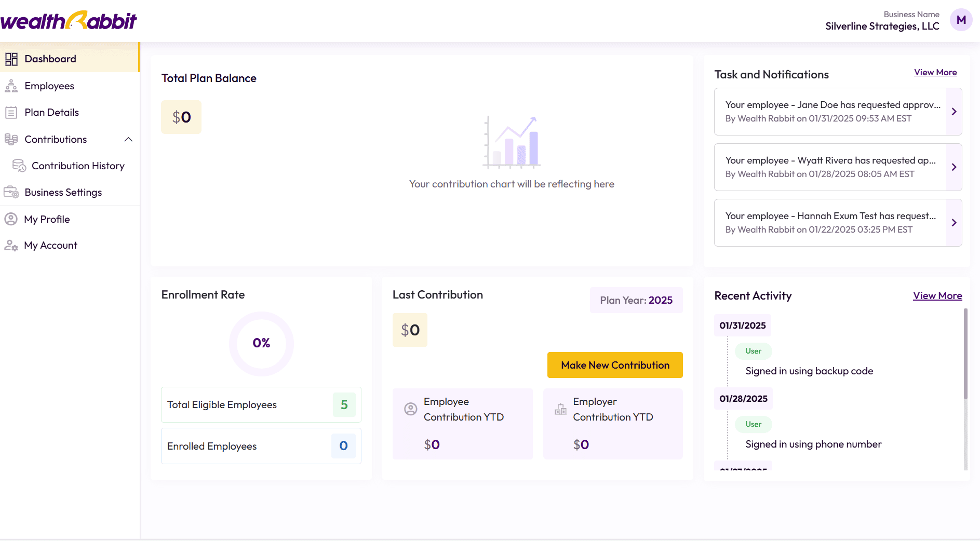Screen dimensions: 980x541
Task: Click Signed in using backup code entry
Action: coord(809,371)
